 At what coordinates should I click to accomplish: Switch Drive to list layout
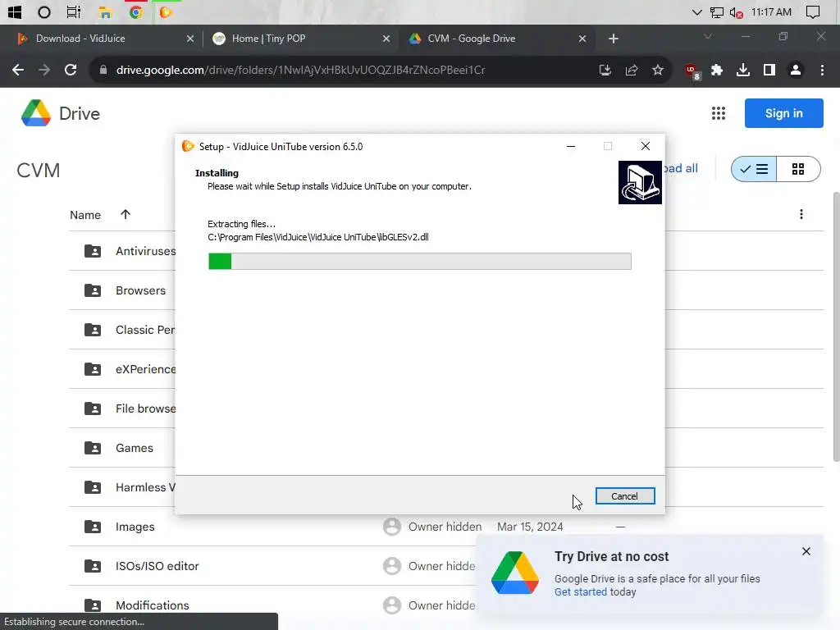(x=754, y=169)
